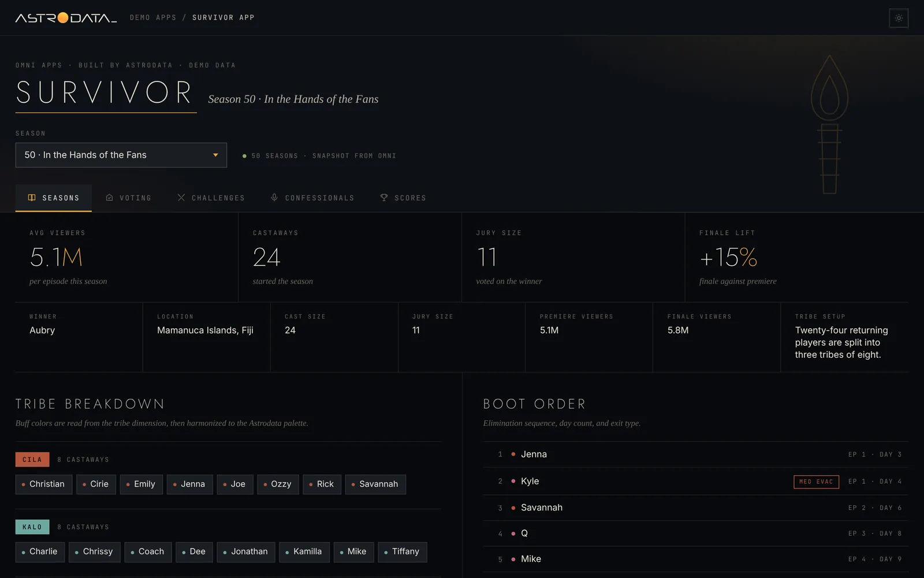Select boot order row 4 Q

click(695, 533)
